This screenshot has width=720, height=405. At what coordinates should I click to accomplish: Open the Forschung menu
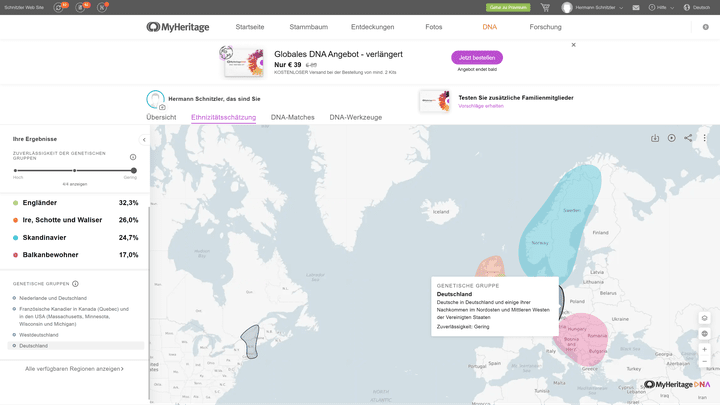tap(546, 27)
